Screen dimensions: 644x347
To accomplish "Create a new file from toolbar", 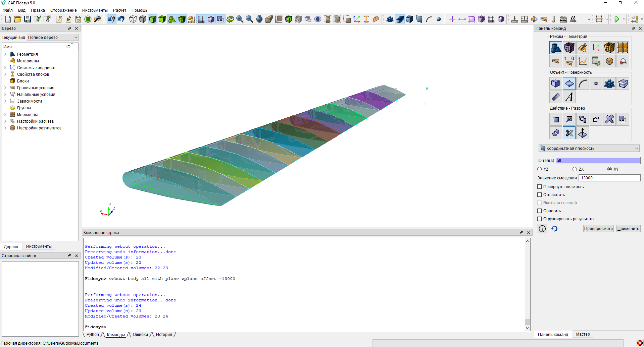I will (8, 19).
